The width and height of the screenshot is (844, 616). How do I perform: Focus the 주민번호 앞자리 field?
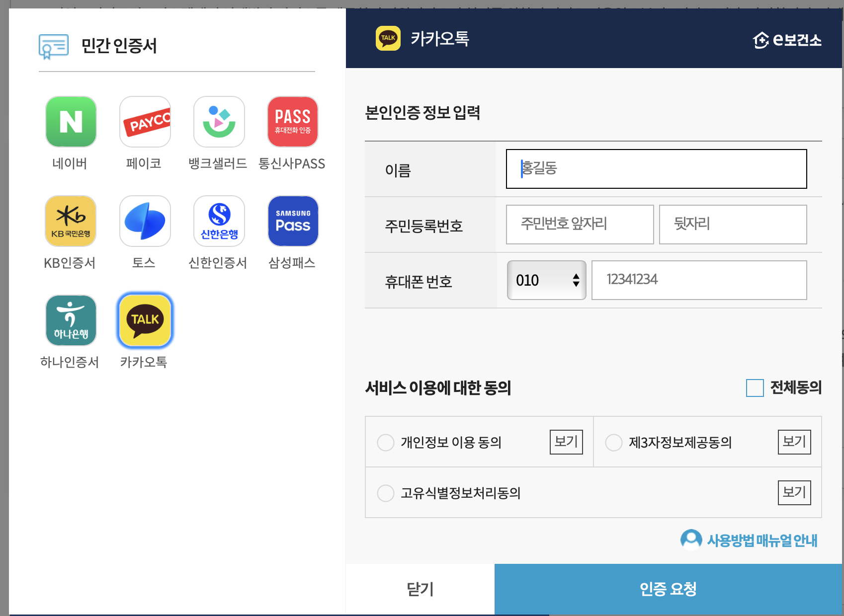tap(580, 225)
